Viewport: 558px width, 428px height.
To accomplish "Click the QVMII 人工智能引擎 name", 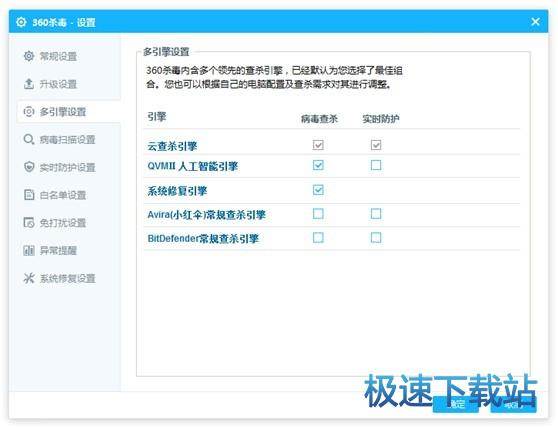I will click(x=193, y=166).
